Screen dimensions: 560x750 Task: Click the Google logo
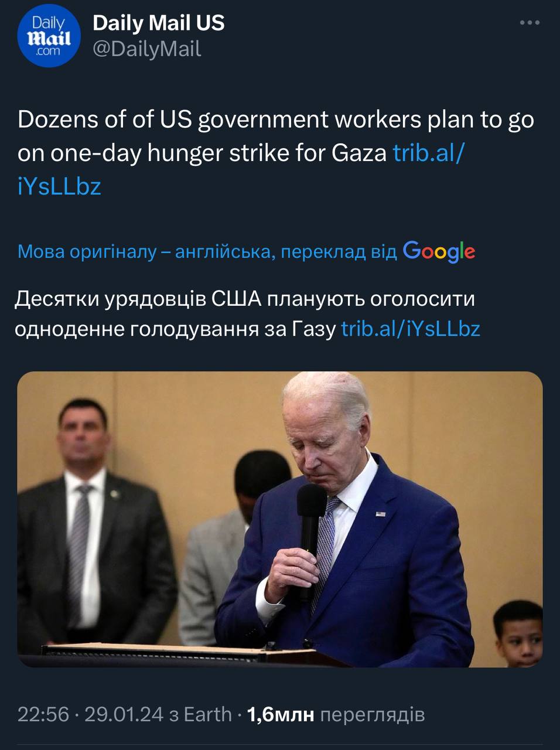[439, 251]
